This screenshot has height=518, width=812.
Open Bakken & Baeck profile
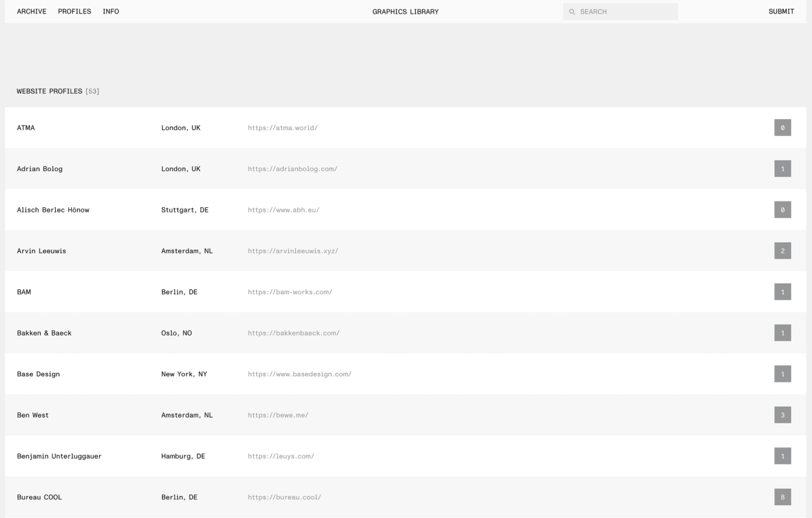click(44, 333)
